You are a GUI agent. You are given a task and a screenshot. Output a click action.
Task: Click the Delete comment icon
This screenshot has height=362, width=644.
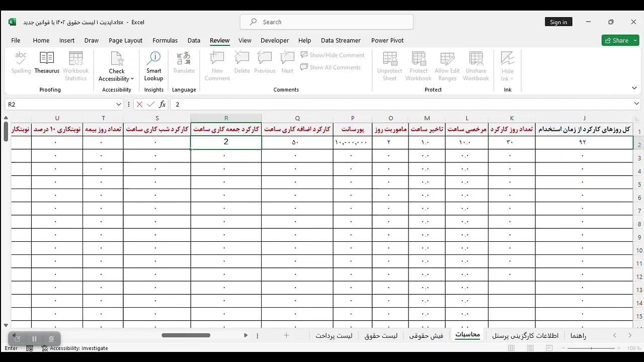[x=242, y=63]
